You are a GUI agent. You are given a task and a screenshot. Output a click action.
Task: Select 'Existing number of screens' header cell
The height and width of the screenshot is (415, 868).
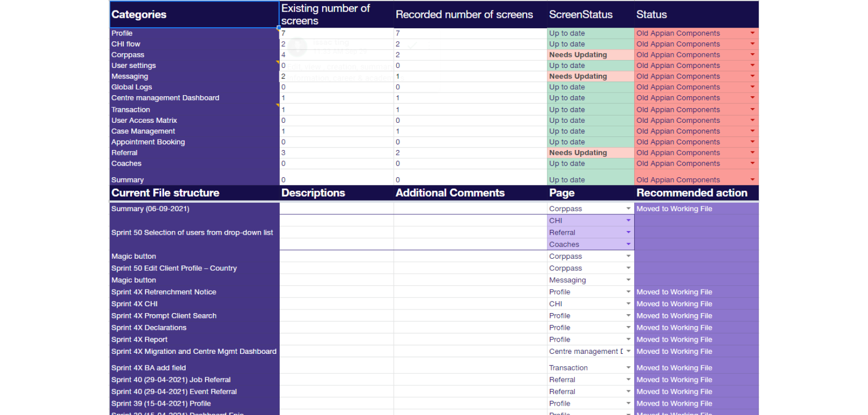click(x=337, y=15)
